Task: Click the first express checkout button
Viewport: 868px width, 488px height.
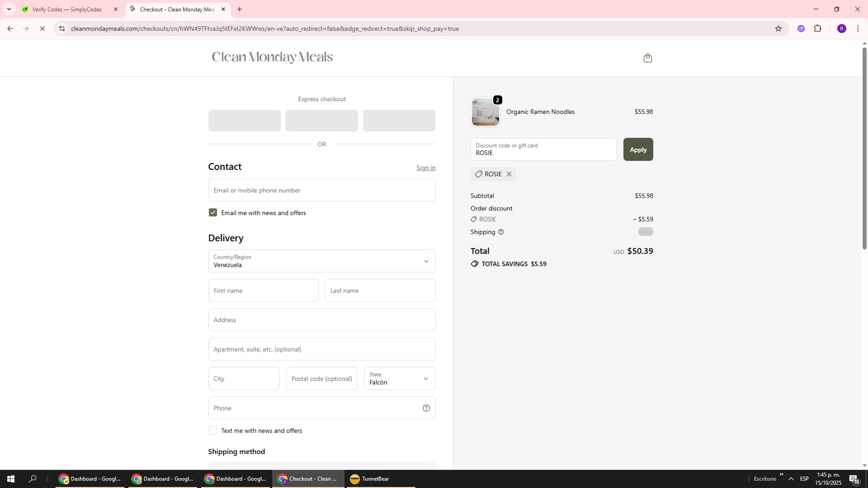Action: (x=244, y=121)
